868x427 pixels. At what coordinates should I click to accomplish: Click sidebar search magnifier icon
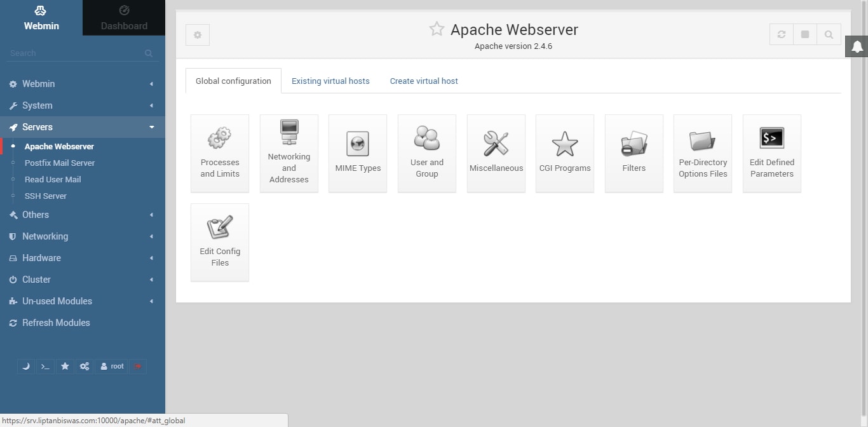click(x=149, y=53)
